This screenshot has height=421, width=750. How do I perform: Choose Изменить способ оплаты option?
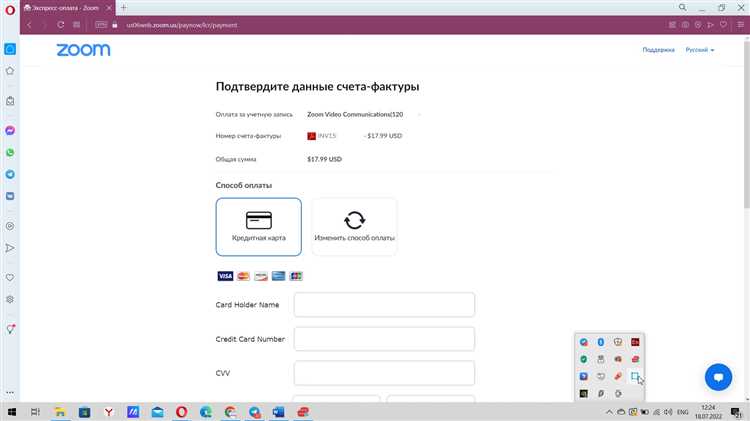point(354,226)
